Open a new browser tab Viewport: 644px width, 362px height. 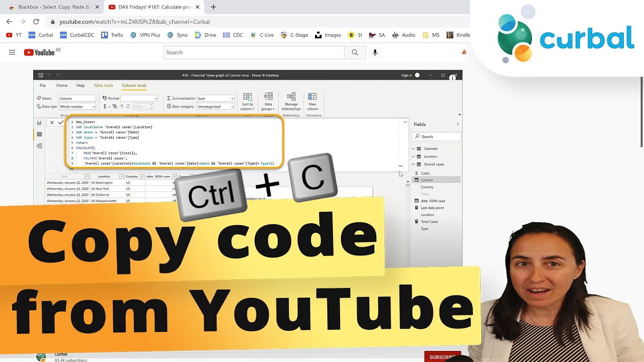[213, 7]
